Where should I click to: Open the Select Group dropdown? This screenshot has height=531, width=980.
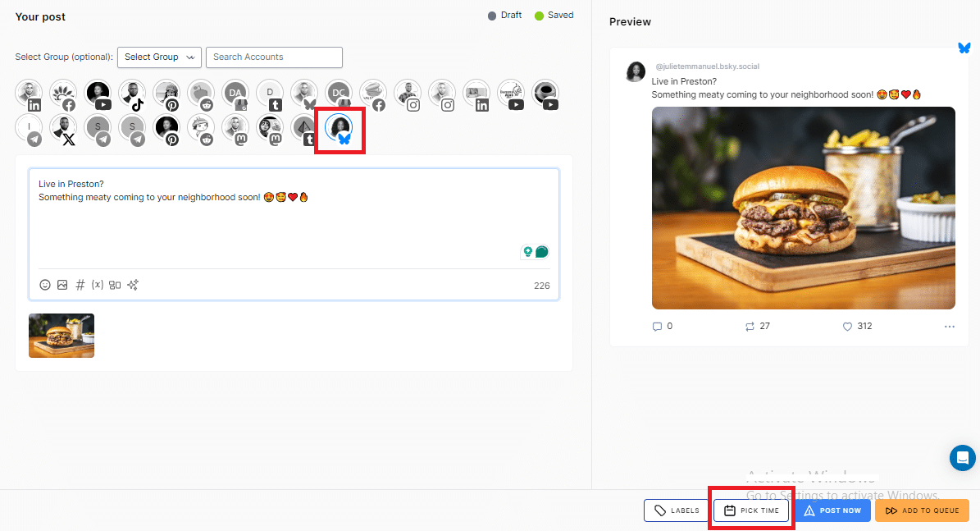coord(159,57)
